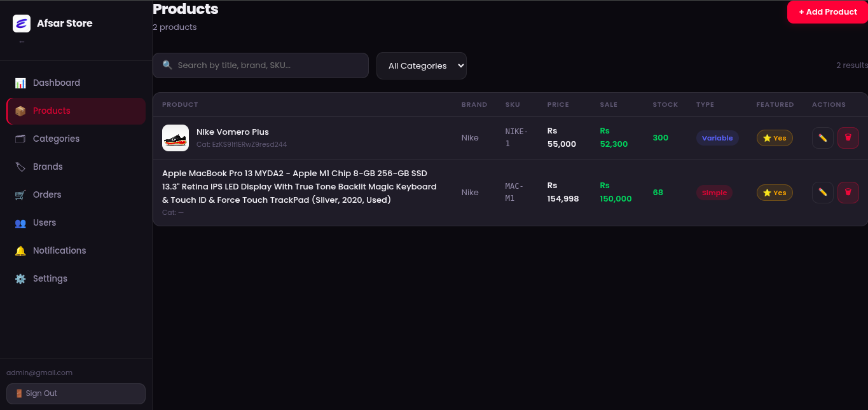This screenshot has height=410, width=868.
Task: Click the Featured Yes badge for Nike Vomero
Action: [x=775, y=138]
